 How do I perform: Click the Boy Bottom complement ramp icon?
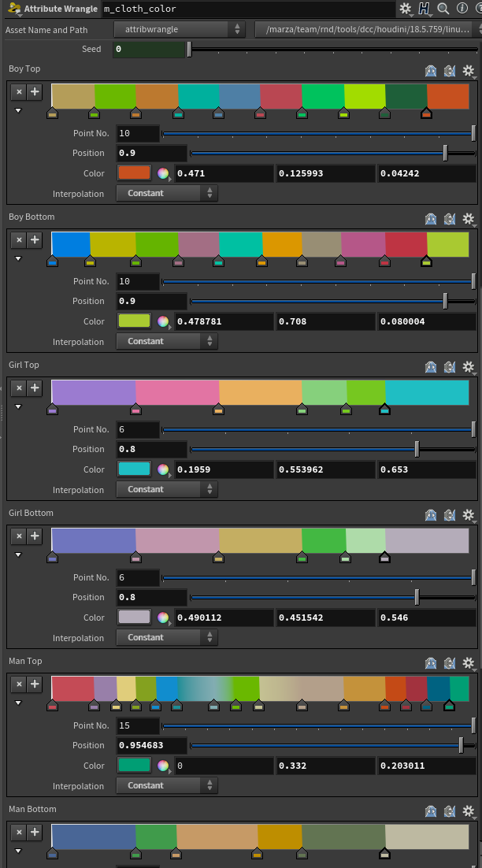click(450, 219)
